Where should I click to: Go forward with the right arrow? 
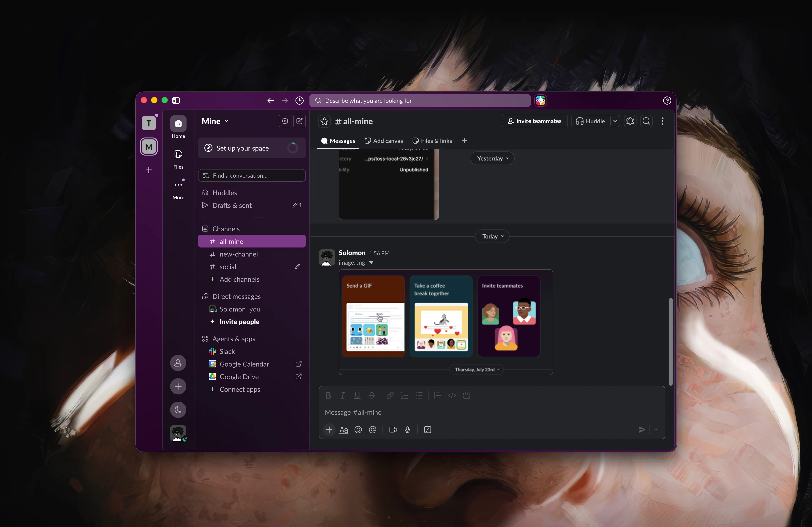(x=285, y=101)
